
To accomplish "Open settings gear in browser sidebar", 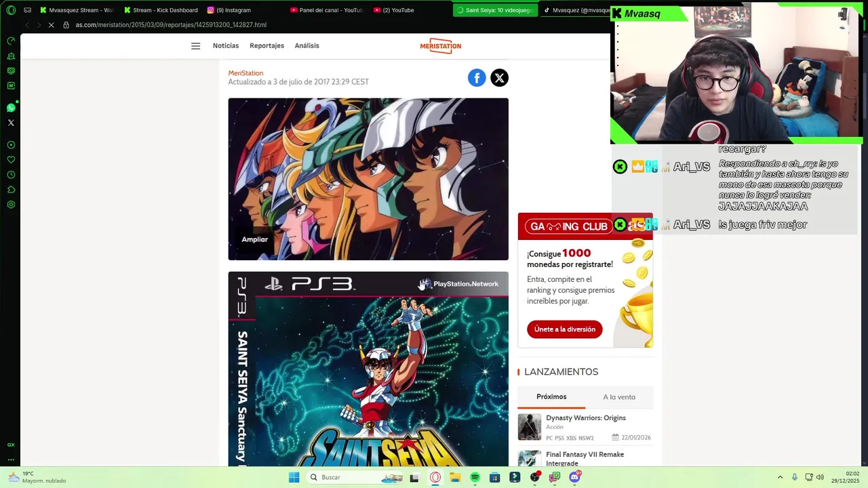I will pyautogui.click(x=11, y=205).
